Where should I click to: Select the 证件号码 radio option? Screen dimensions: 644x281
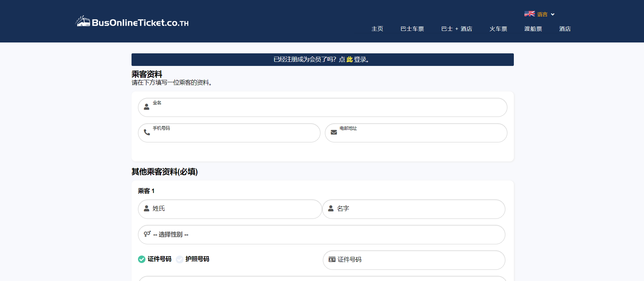click(142, 259)
